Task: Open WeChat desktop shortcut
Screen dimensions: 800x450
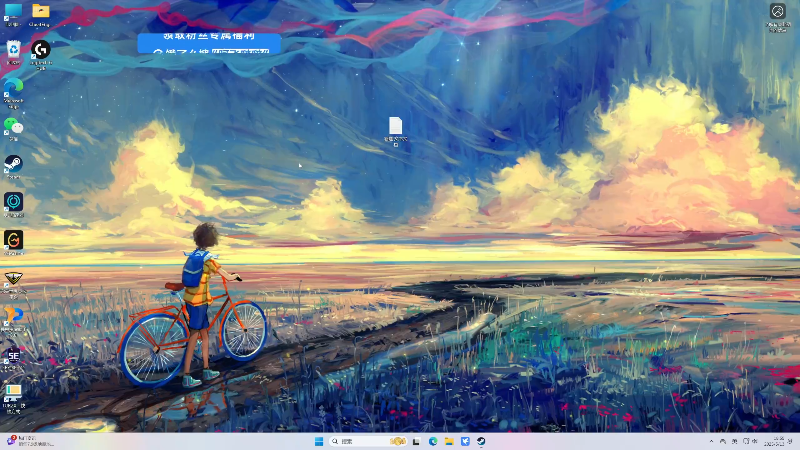Action: coord(13,129)
